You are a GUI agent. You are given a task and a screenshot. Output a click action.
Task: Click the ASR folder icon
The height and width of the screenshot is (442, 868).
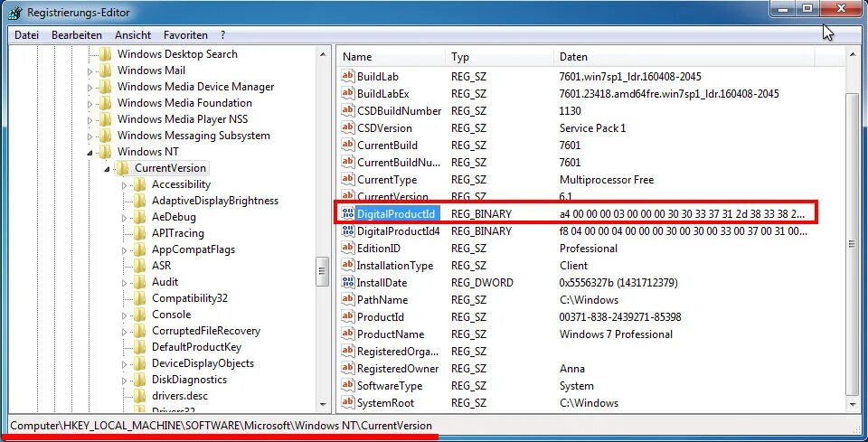139,266
